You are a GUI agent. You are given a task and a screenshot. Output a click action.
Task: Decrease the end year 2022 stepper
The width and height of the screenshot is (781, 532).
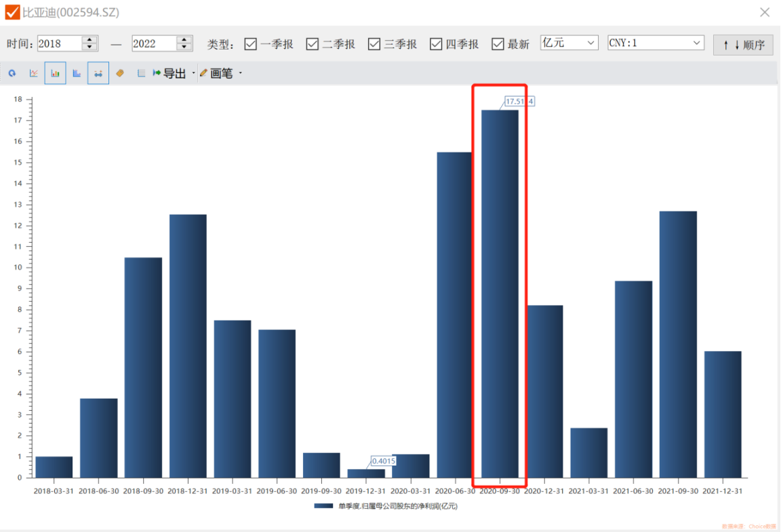click(x=184, y=47)
